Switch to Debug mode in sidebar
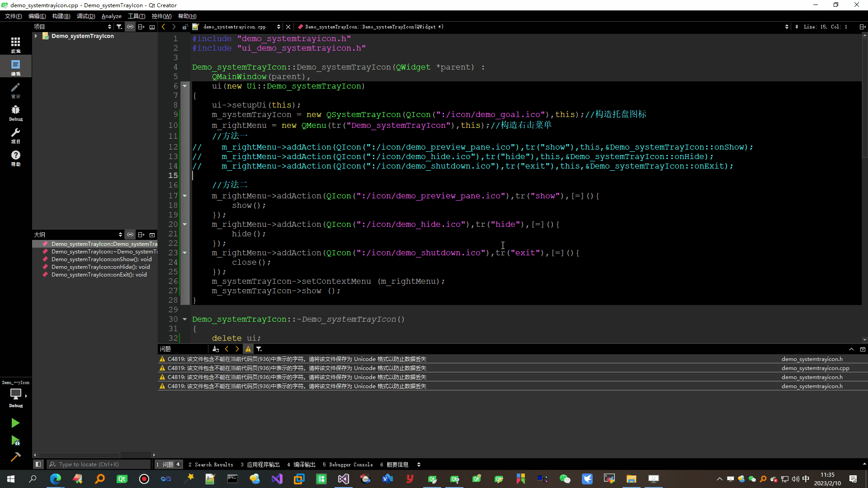 point(15,112)
